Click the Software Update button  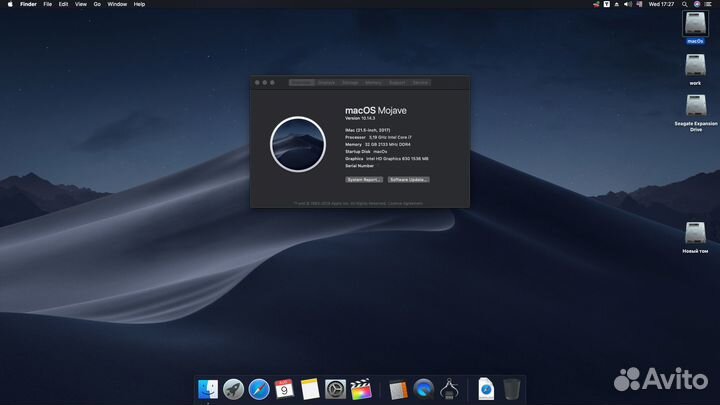(x=409, y=180)
